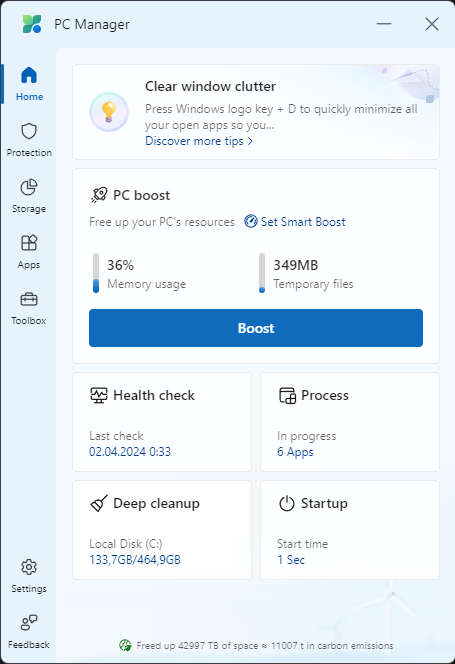Open the Set Smart Boost link

(x=303, y=221)
